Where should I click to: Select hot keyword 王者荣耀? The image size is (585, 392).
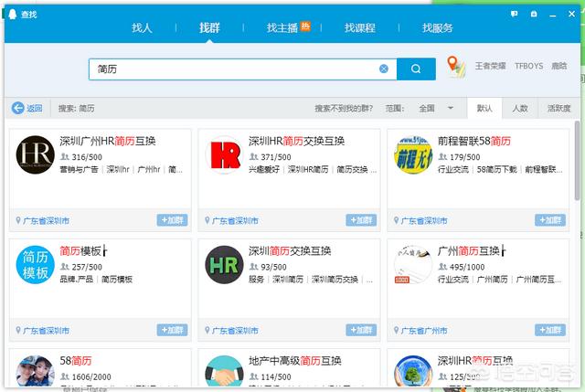pos(490,67)
